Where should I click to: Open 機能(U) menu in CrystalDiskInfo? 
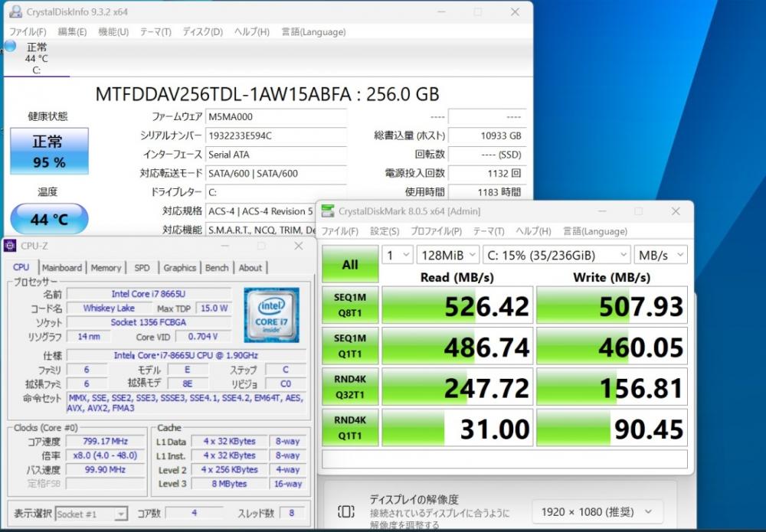pos(113,31)
